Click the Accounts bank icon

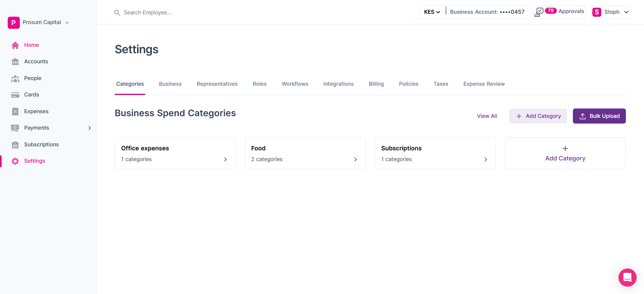click(15, 62)
